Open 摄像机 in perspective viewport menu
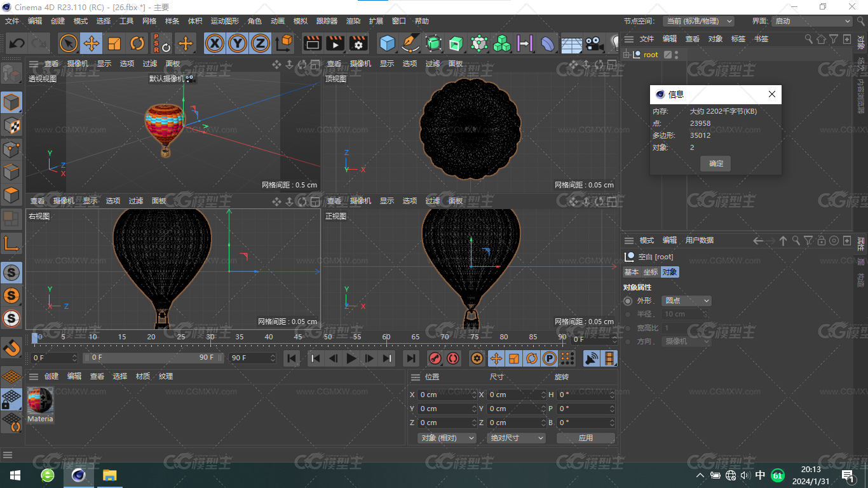Viewport: 868px width, 488px height. click(x=78, y=64)
